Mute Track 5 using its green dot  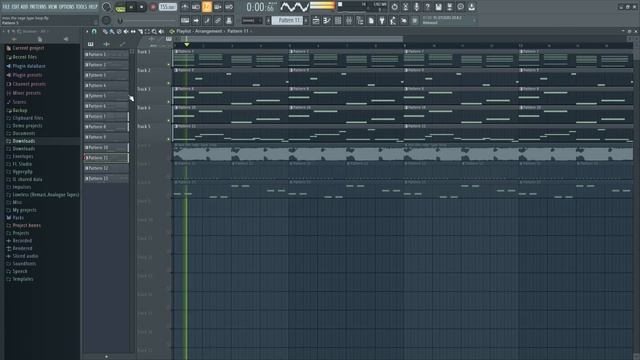169,139
